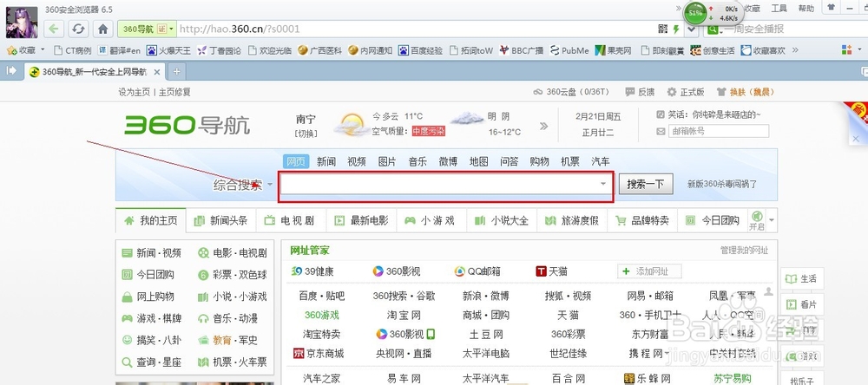Click the sidebar toggle icon left of tabs
The image size is (868, 385).
click(x=11, y=71)
